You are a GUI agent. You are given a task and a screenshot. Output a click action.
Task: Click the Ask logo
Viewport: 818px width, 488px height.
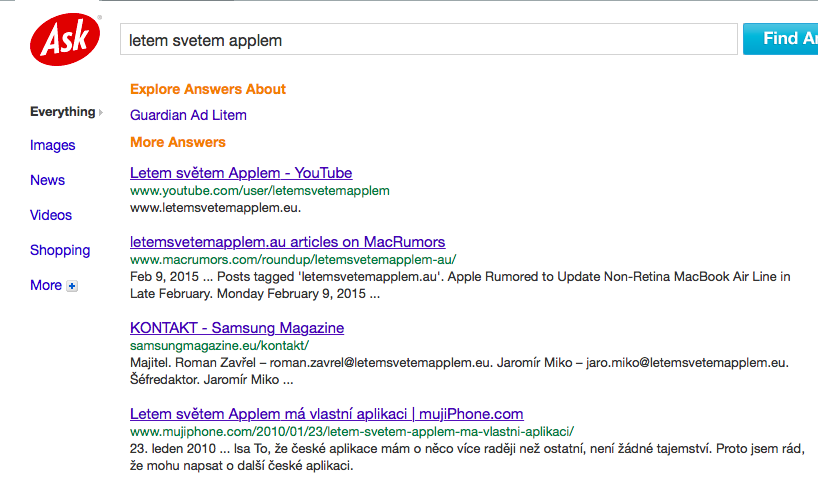click(65, 40)
